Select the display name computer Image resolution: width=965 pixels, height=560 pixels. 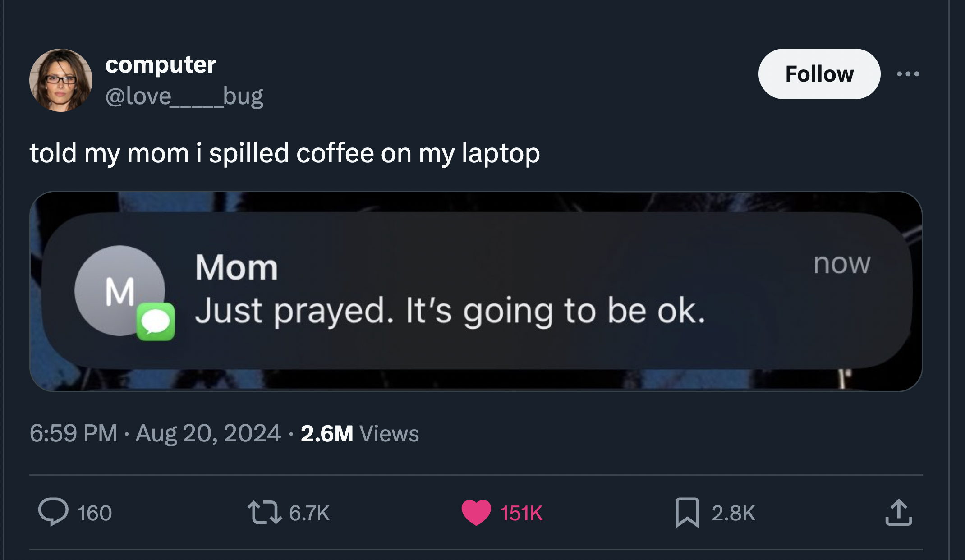point(161,64)
